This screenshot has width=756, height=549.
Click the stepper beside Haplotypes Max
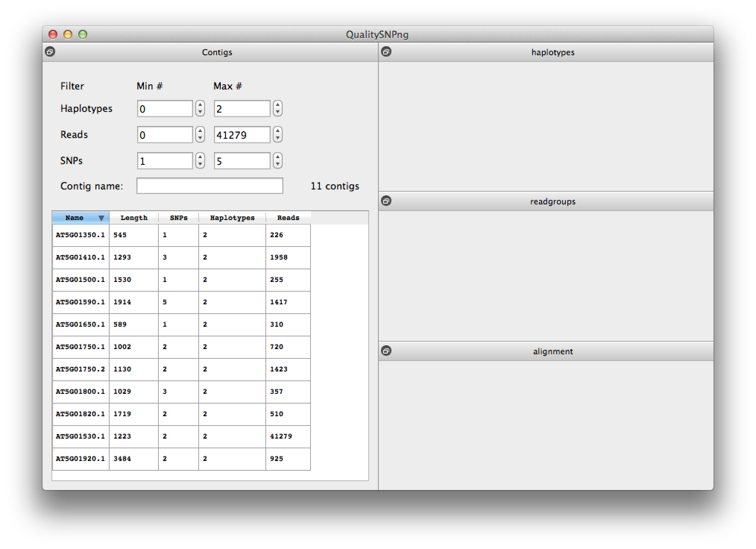(x=277, y=109)
